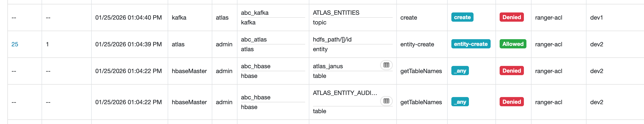Viewport: 644px width, 124px height.
Task: Select the abc_kafka service name
Action: [255, 13]
